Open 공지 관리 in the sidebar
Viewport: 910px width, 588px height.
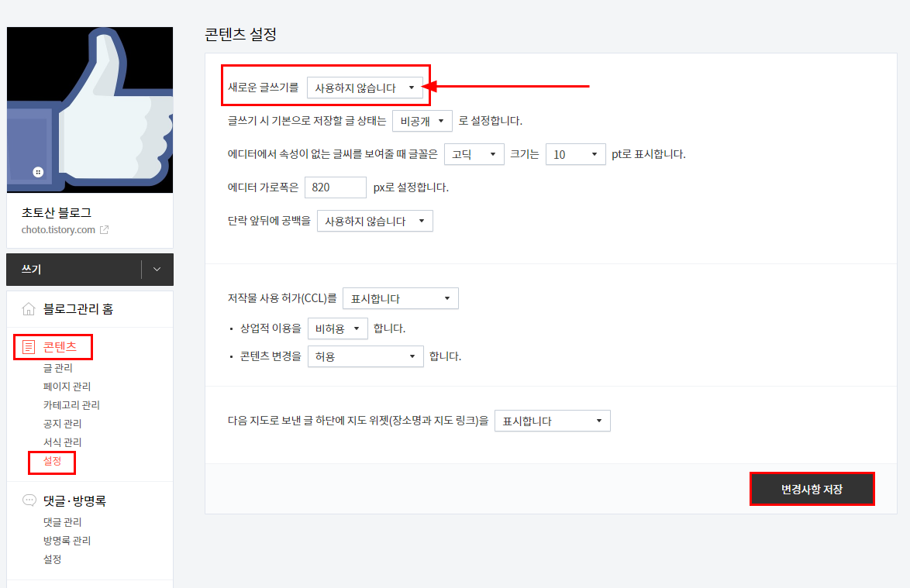click(x=62, y=423)
